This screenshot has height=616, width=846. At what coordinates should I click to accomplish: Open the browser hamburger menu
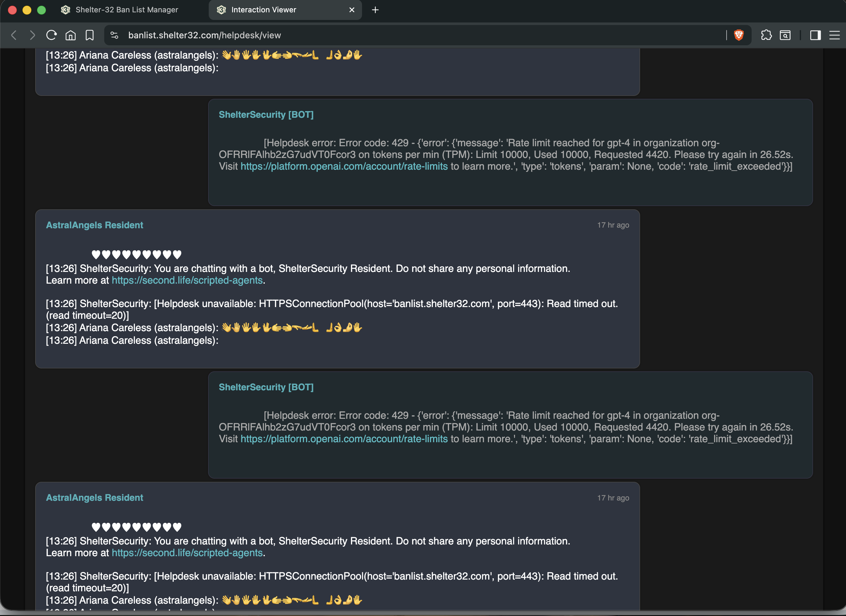[834, 35]
